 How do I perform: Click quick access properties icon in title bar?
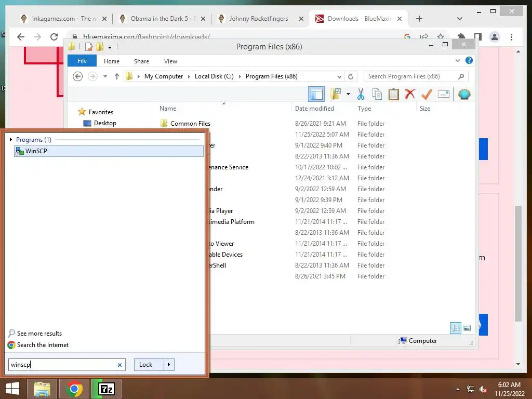coord(89,46)
